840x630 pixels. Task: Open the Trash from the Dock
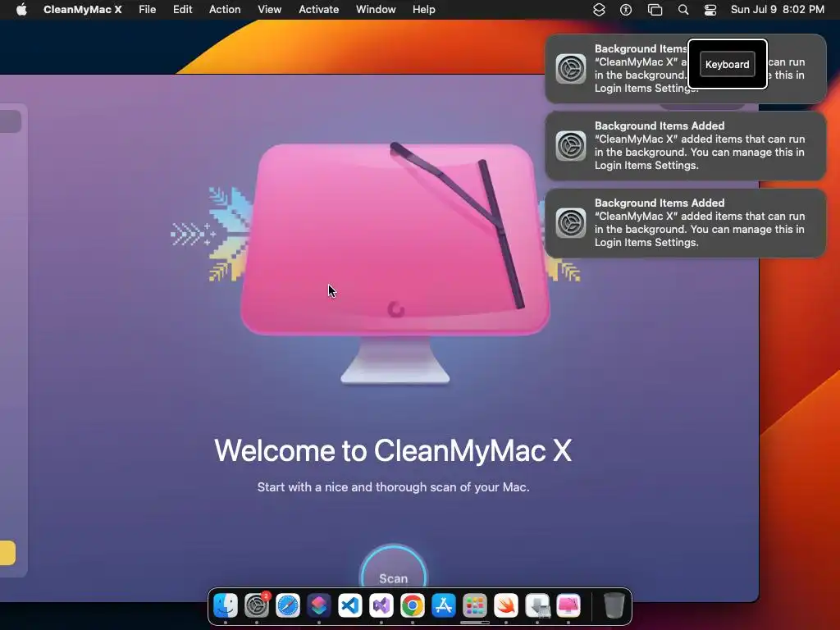click(614, 606)
